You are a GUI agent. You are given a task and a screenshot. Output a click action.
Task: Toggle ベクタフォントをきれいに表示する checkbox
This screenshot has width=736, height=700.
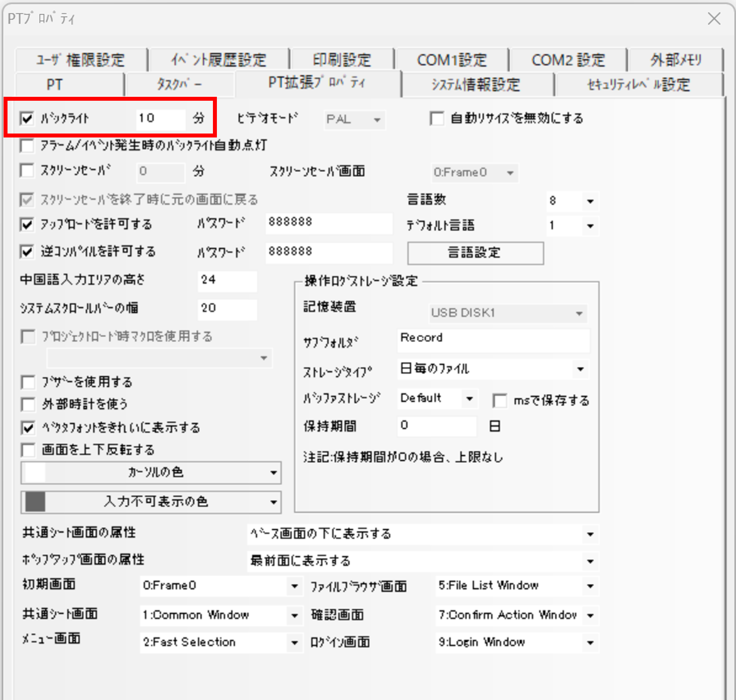coord(28,428)
